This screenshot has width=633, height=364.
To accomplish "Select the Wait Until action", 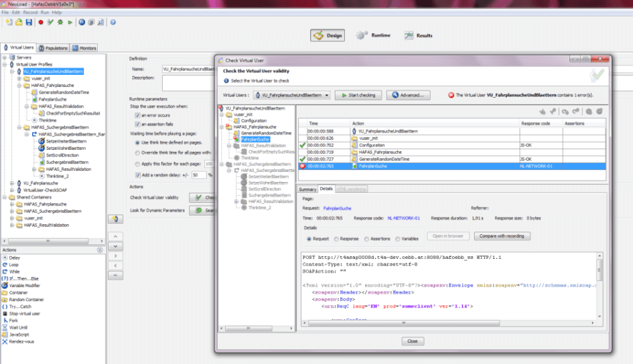I will pos(19,327).
